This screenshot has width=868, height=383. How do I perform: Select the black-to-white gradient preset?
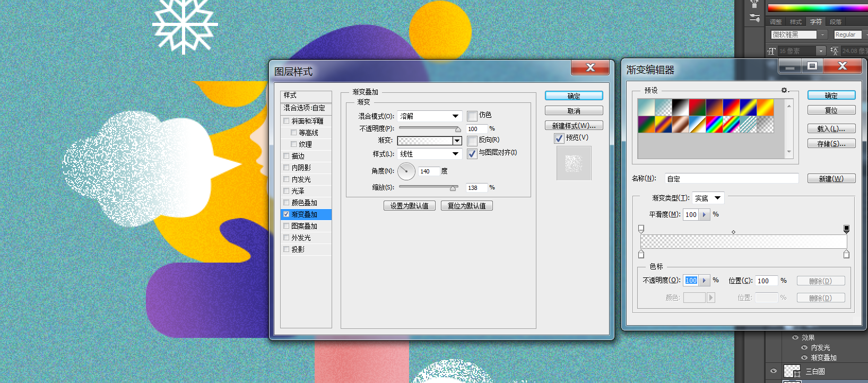point(680,108)
